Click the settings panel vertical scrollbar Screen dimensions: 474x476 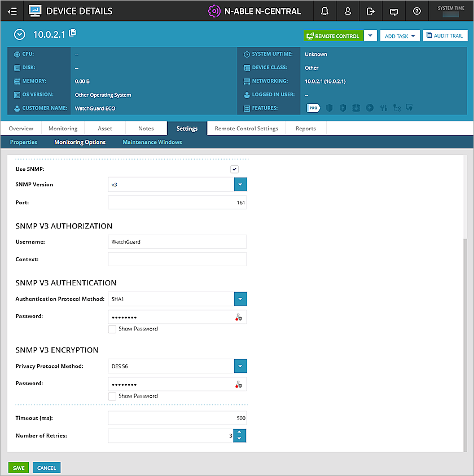pos(465,345)
